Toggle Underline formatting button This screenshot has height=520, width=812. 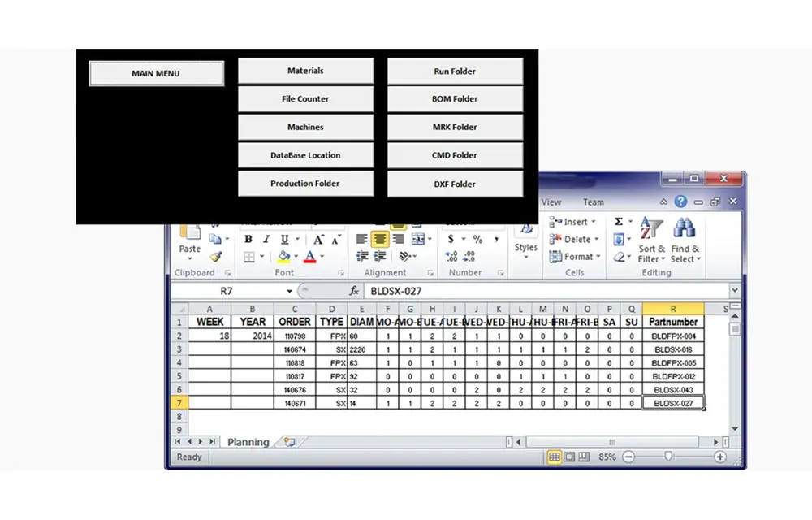click(x=284, y=240)
